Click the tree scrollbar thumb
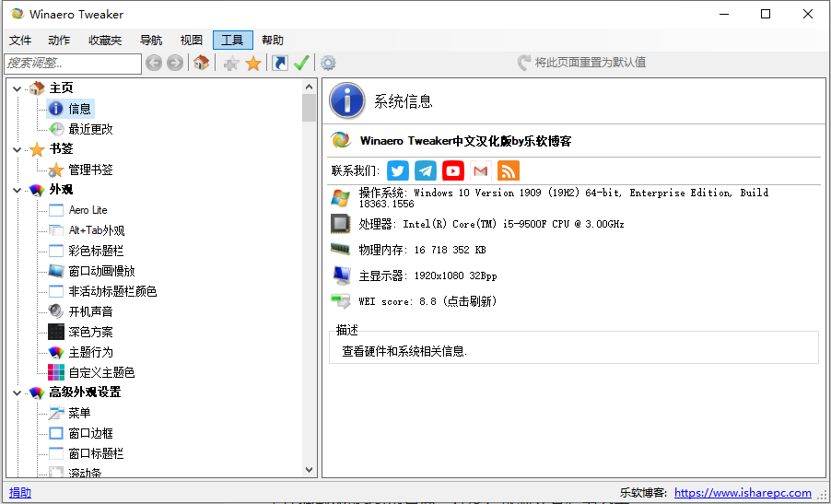 click(309, 108)
